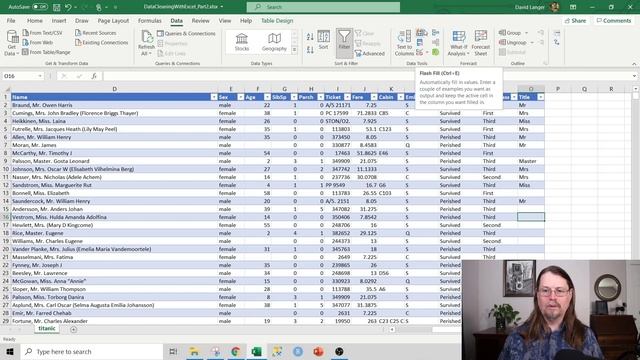Import data From Web
The height and width of the screenshot is (360, 640).
coord(38,42)
